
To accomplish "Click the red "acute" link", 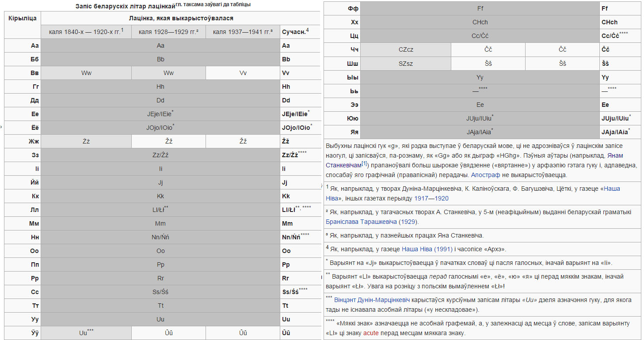I will 370,333.
